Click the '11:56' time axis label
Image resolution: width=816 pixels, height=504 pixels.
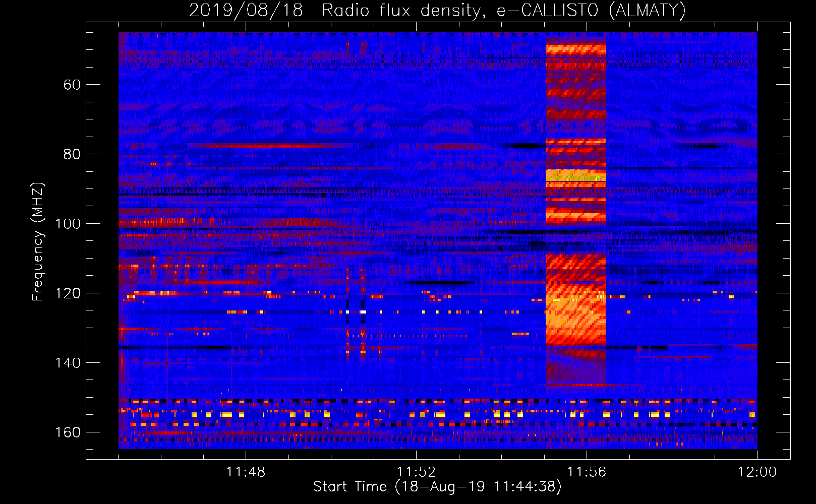pyautogui.click(x=587, y=472)
